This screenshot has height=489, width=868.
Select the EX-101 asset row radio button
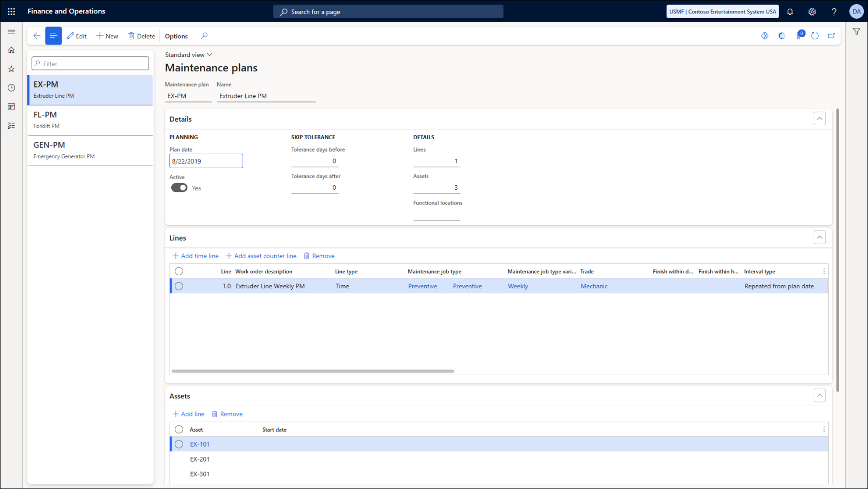179,444
